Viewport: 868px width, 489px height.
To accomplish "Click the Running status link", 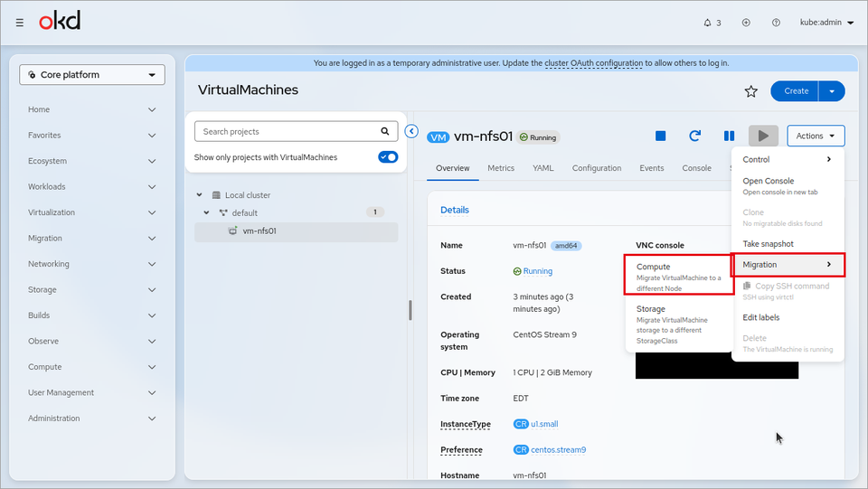I will click(537, 271).
